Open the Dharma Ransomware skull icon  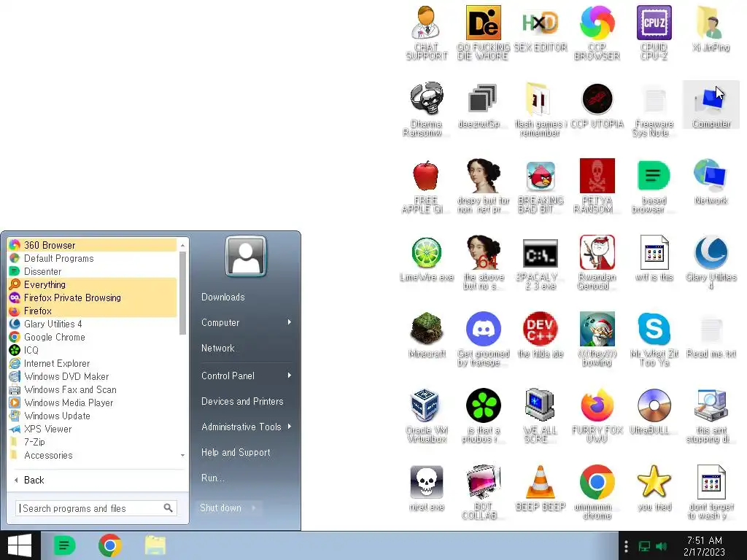point(426,109)
